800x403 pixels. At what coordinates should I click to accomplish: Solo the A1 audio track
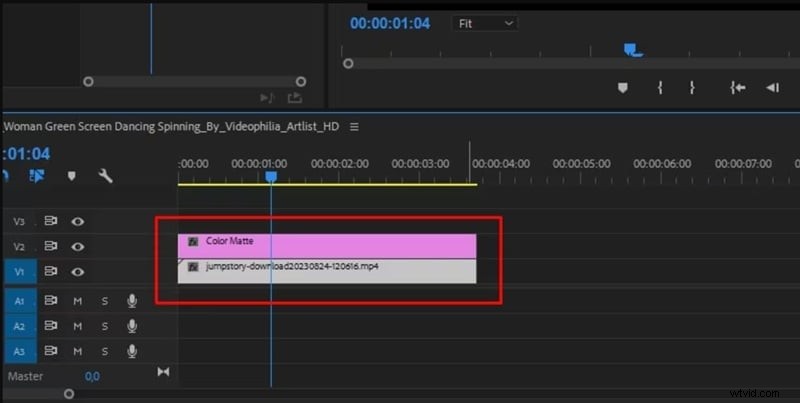(x=105, y=301)
